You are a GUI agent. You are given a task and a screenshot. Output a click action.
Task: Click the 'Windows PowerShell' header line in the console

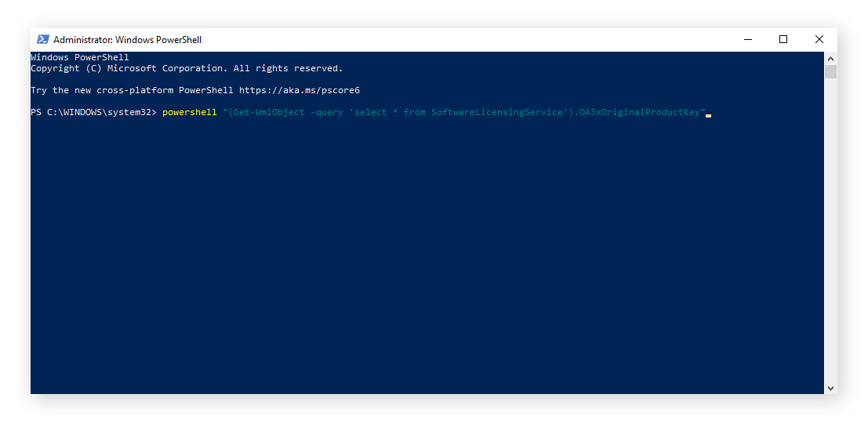click(x=79, y=57)
